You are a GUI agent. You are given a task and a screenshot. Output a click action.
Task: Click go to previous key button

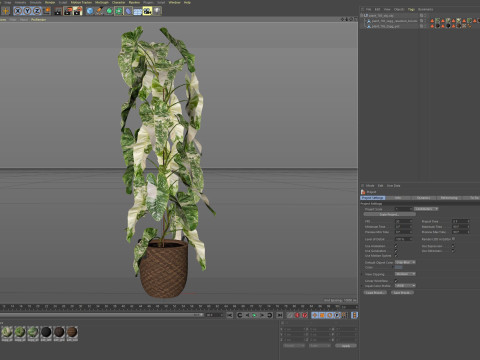click(x=239, y=315)
